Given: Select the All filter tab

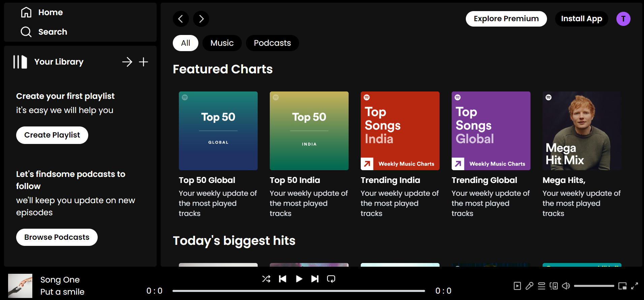Looking at the screenshot, I should click(x=186, y=43).
